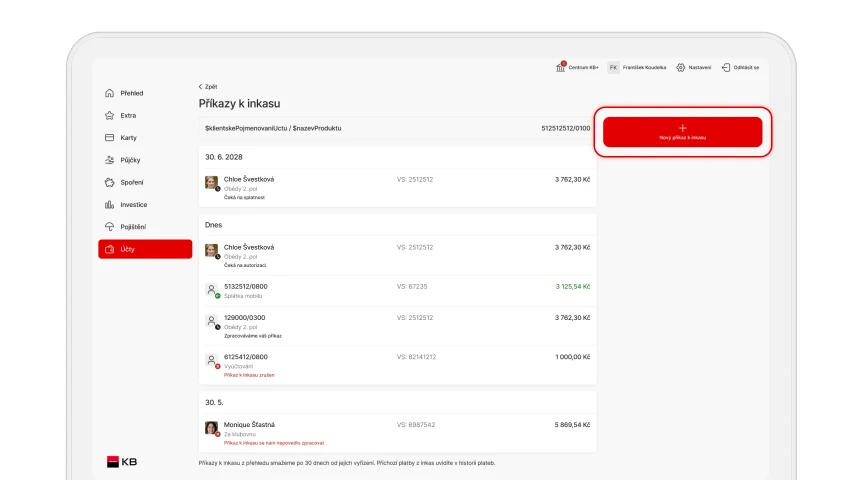Image resolution: width=864 pixels, height=480 pixels.
Task: Go back via Zpět link
Action: [208, 87]
